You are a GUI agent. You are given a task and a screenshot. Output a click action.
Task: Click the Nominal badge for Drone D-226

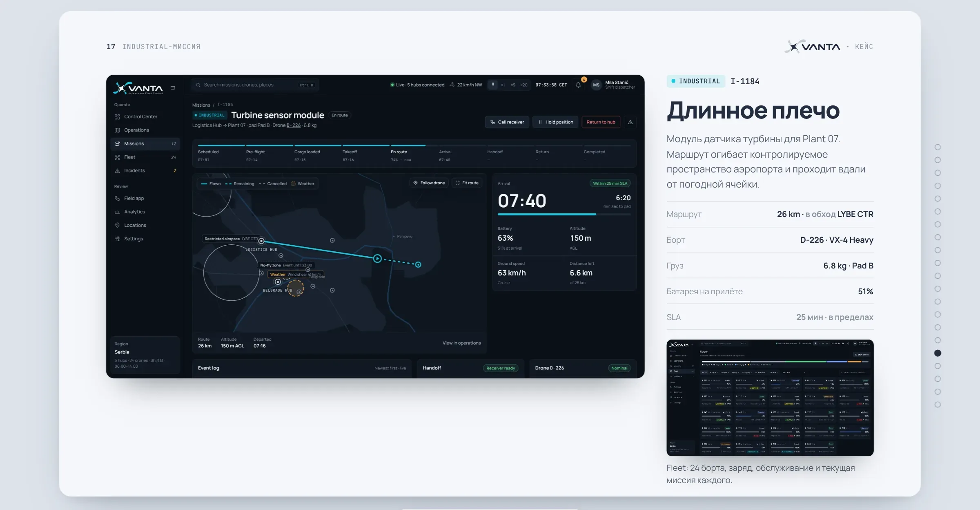[619, 368]
